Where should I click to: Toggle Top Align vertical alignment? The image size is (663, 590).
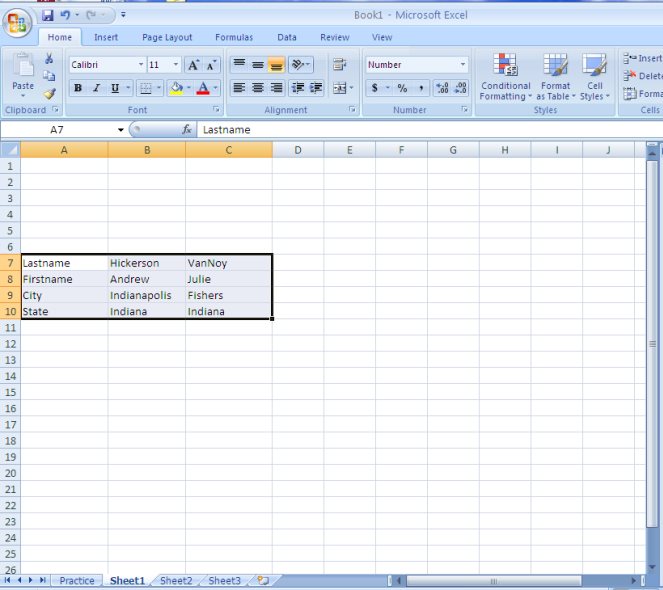point(239,65)
